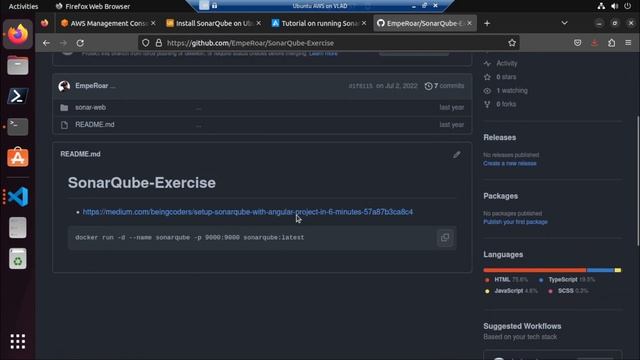
Task: Open Visual Studio Code from dock
Action: (x=18, y=197)
